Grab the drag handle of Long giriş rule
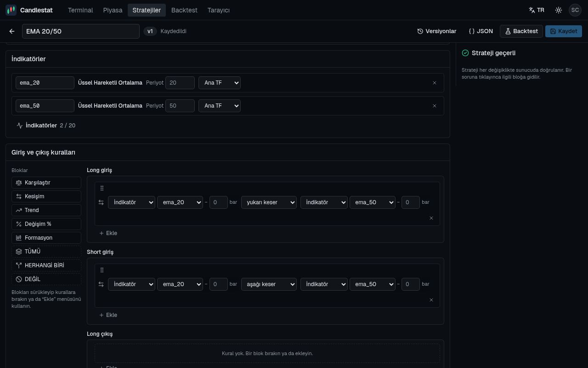The width and height of the screenshot is (588, 368). pyautogui.click(x=102, y=188)
